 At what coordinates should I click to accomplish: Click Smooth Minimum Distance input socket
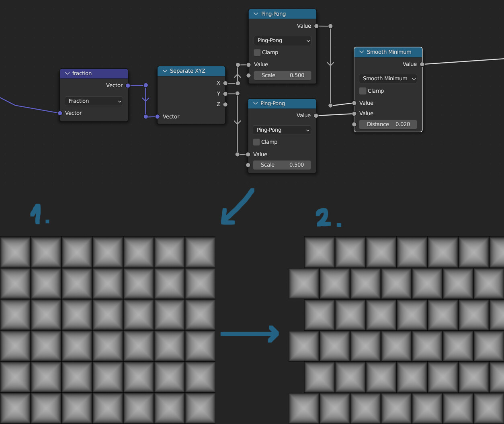click(x=354, y=124)
